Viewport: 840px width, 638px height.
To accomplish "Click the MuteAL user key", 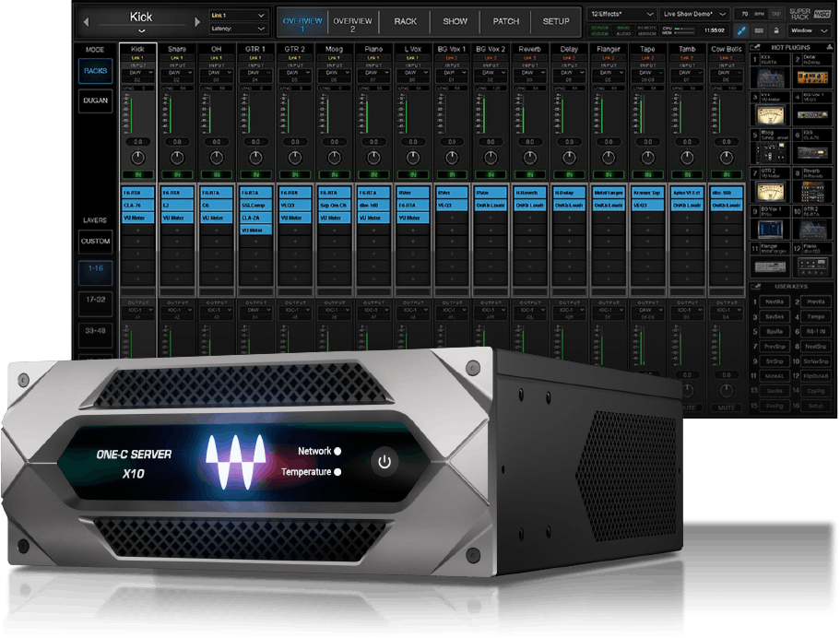I will pos(775,376).
